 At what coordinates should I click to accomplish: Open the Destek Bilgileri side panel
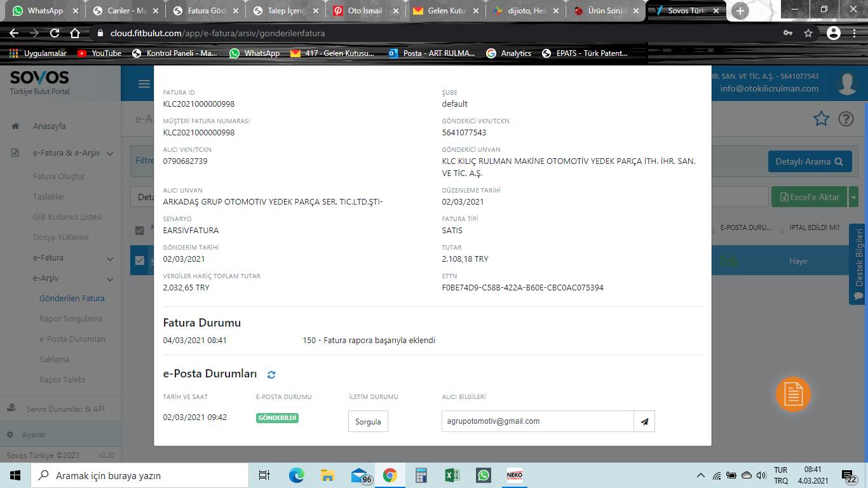(x=858, y=264)
